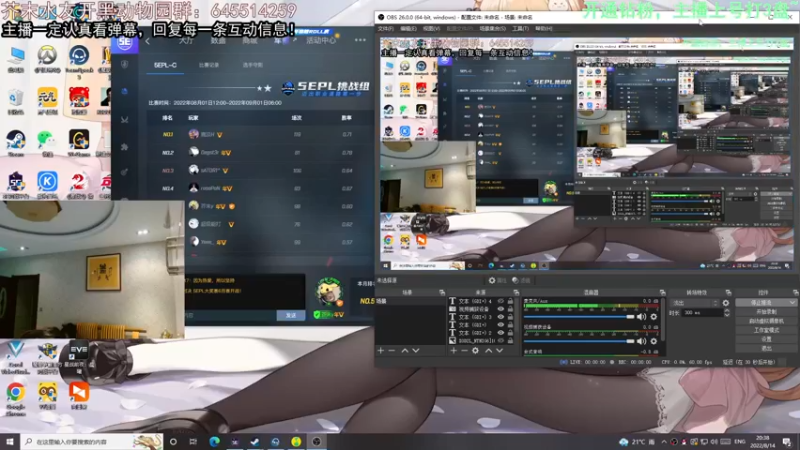Toggle visibility of 文本 (GDI+) source

click(501, 325)
